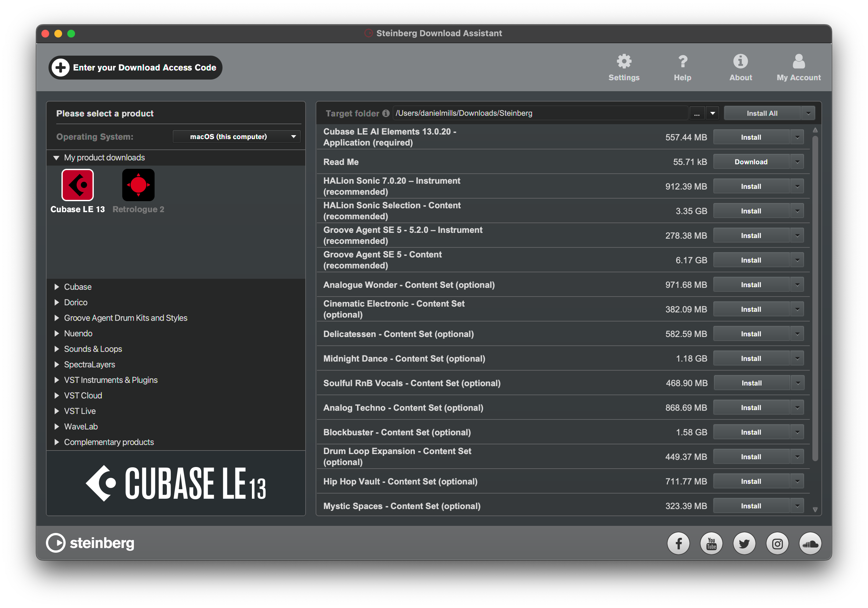Select the Cubase LE 13 product icon

78,185
